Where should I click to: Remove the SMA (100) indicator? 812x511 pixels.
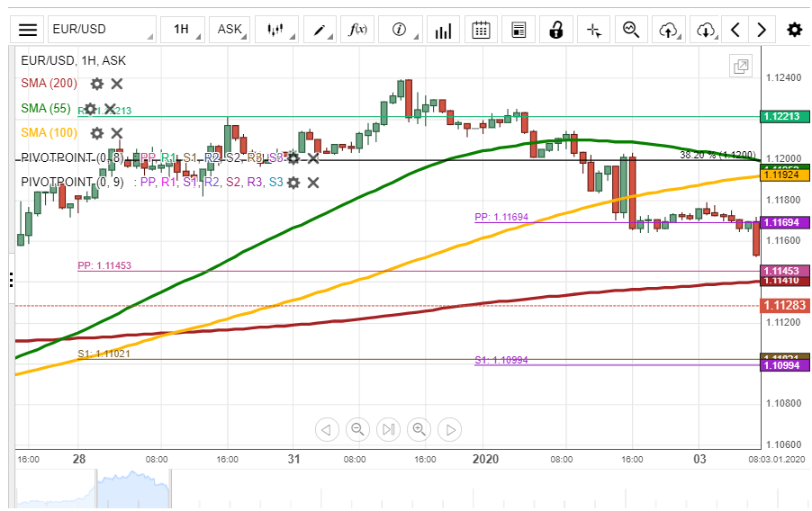point(117,133)
